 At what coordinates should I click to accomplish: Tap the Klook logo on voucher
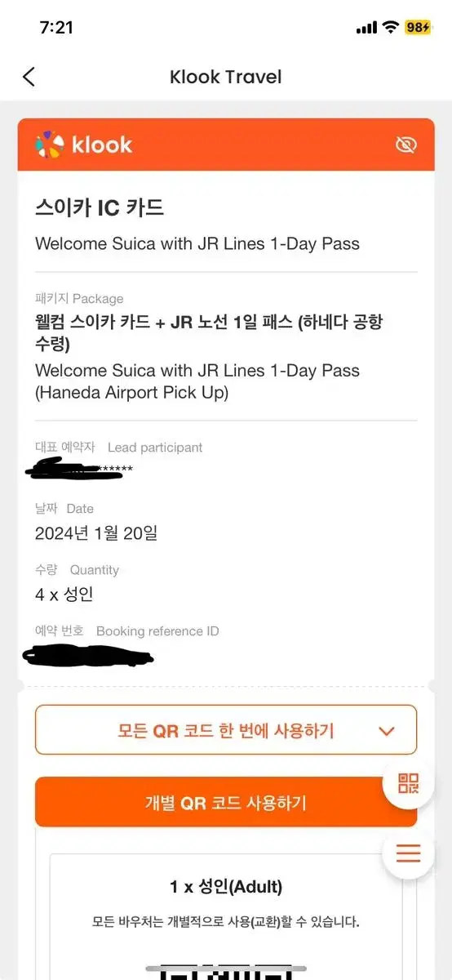pos(83,145)
